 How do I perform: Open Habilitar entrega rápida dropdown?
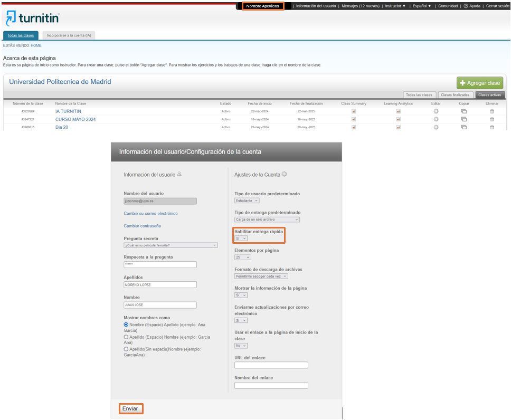[x=241, y=238]
